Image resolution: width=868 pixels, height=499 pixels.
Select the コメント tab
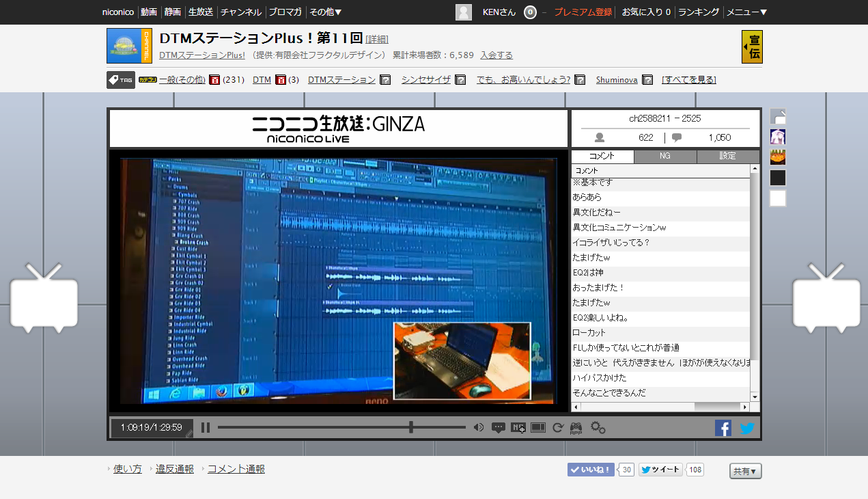tap(602, 156)
